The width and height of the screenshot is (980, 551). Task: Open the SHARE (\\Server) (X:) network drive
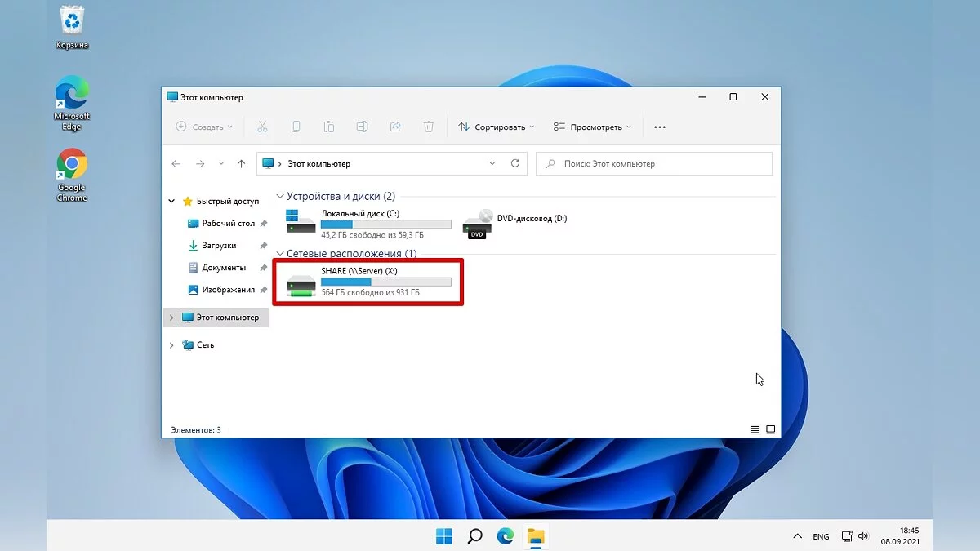click(367, 282)
